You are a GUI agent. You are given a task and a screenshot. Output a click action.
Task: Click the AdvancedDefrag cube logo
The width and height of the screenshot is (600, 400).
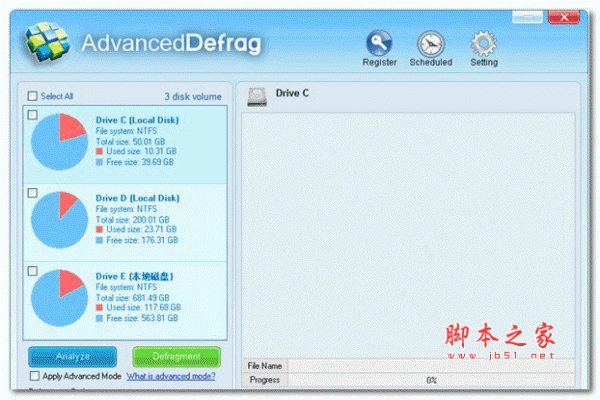click(47, 41)
